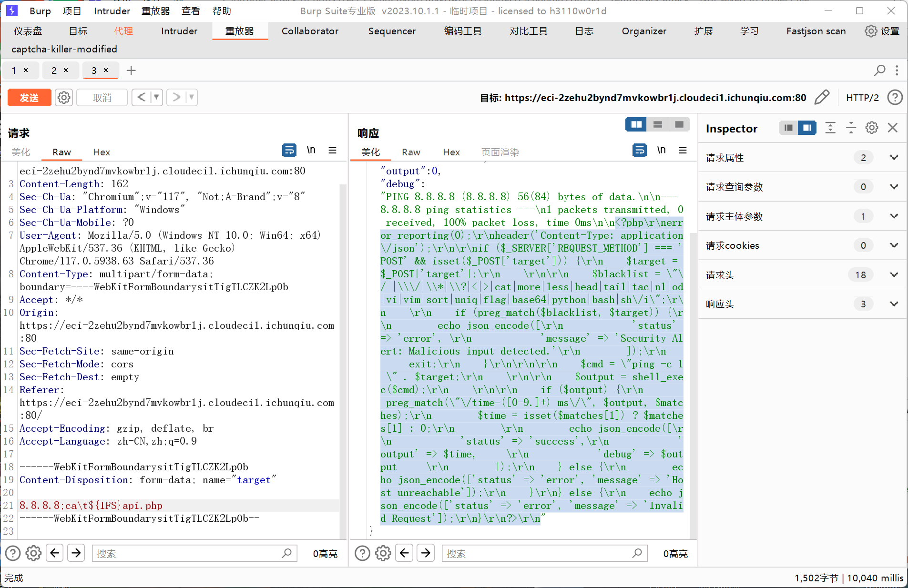This screenshot has width=908, height=588.
Task: Add a new Repeater tab
Action: tap(131, 71)
